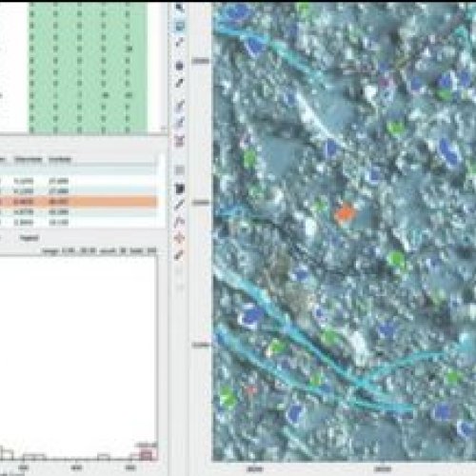Select the gray square tool above the black square
Viewport: 476px width, 476px height.
tap(180, 170)
